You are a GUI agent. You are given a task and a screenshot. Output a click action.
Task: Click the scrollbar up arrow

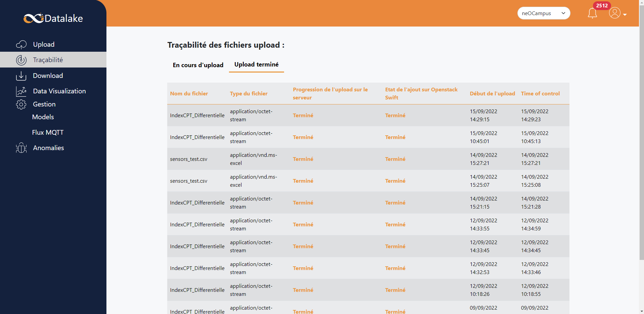(641, 3)
